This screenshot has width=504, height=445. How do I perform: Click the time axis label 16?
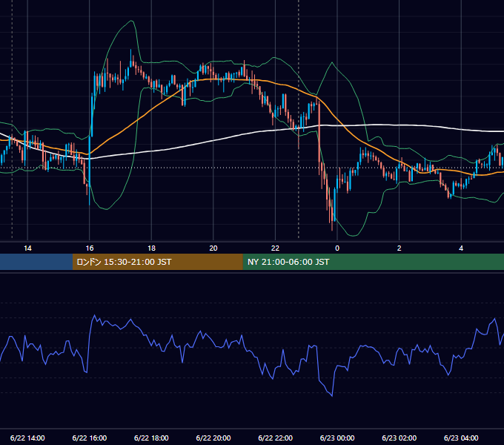[90, 248]
